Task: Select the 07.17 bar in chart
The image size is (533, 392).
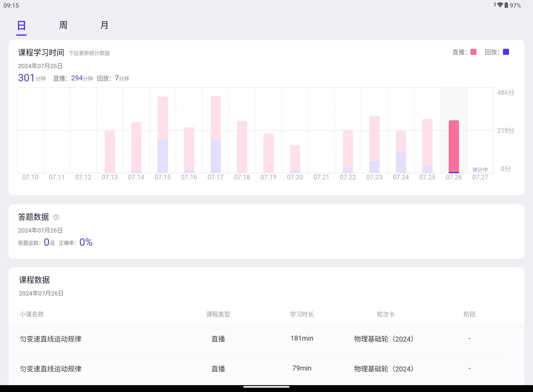Action: [216, 134]
